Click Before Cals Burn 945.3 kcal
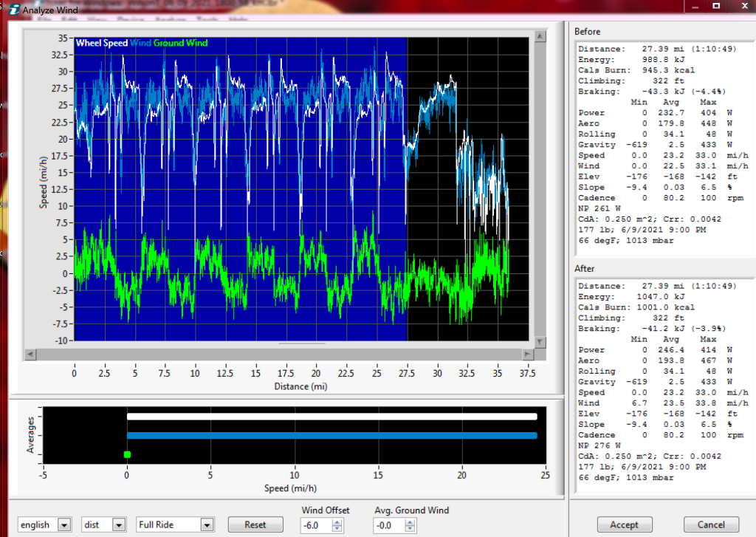 (x=668, y=70)
